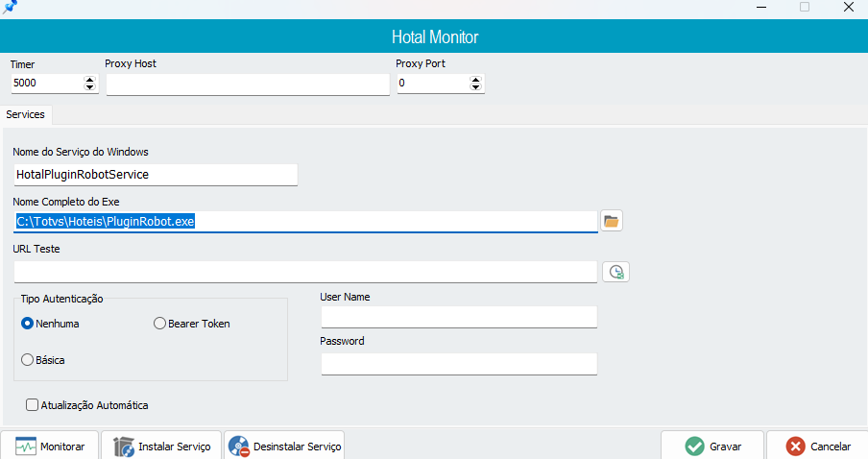Save settings with Gravar button
This screenshot has height=459, width=868.
pyautogui.click(x=712, y=447)
